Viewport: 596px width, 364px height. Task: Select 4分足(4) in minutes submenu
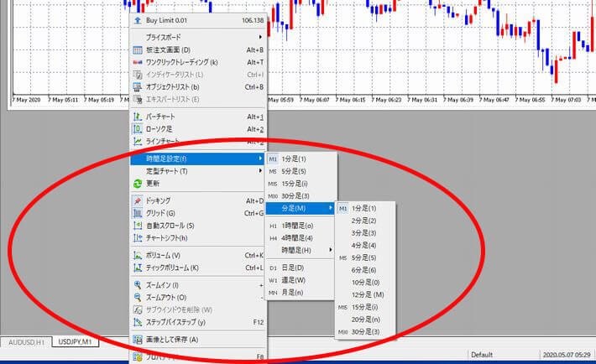(x=363, y=246)
